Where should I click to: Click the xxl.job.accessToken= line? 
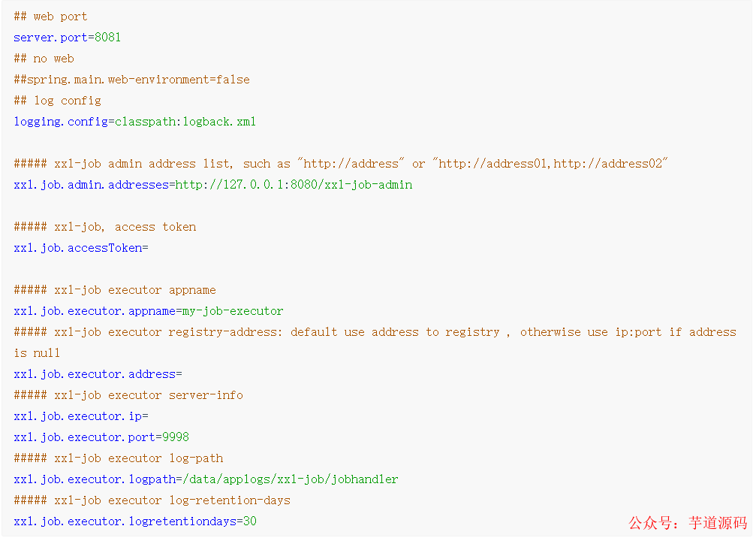[x=81, y=248]
